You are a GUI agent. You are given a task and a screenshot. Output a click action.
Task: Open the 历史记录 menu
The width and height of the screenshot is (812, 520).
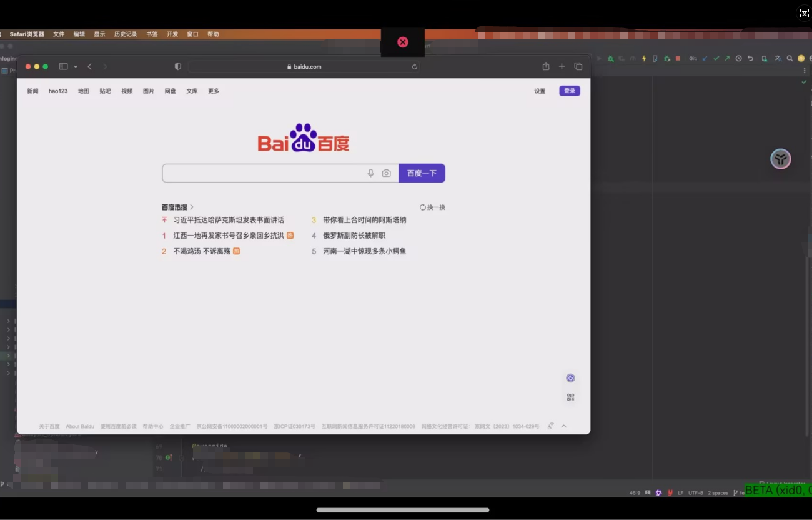click(126, 34)
